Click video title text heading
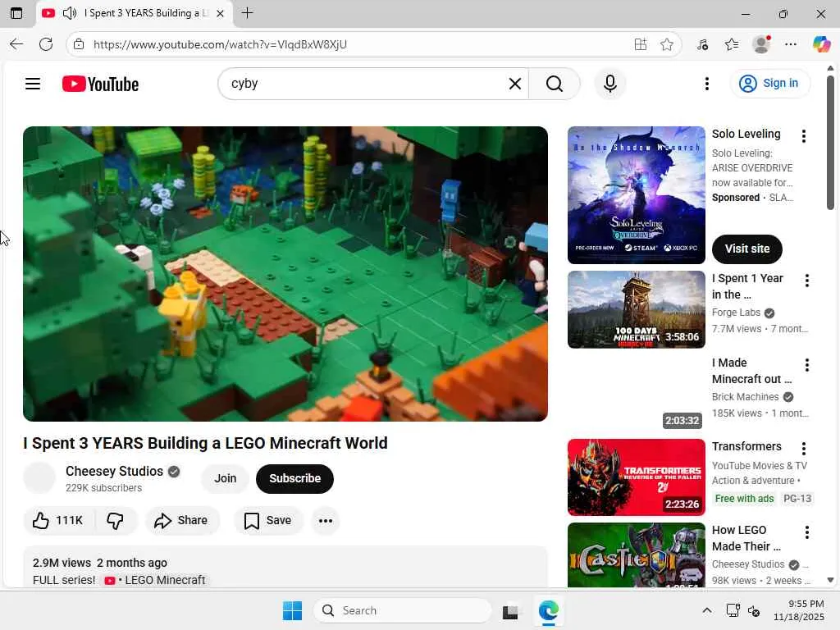Viewport: 840px width, 630px height. (x=205, y=443)
